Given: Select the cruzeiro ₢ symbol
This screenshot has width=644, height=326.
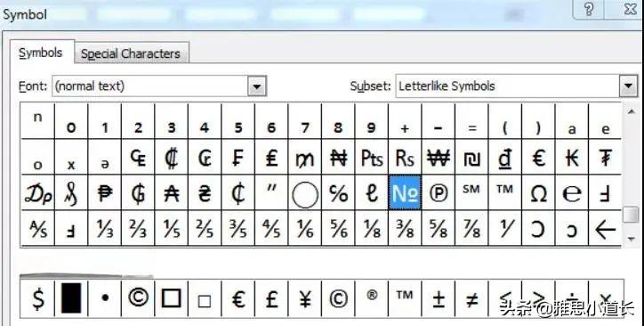Looking at the screenshot, I should point(205,157).
